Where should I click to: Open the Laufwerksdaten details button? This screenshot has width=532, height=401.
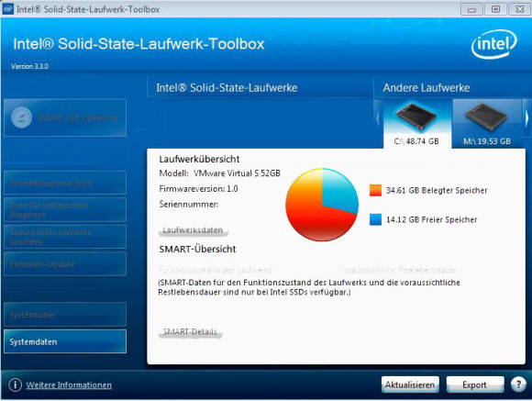pos(193,230)
